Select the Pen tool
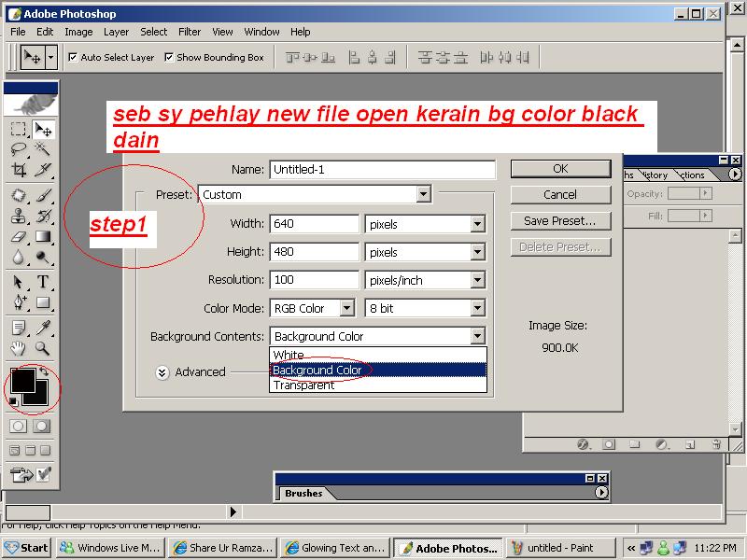747x560 pixels. pyautogui.click(x=18, y=302)
